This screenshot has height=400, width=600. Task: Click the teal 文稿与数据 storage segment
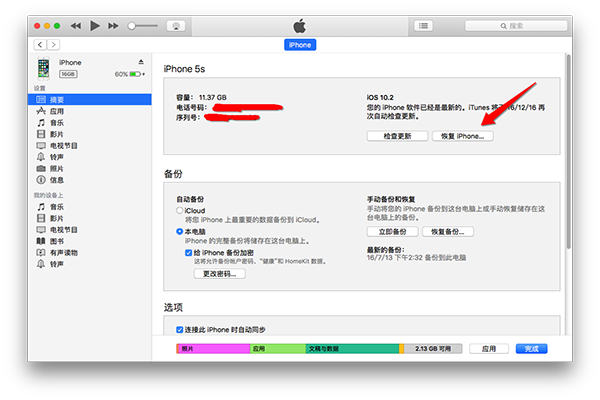352,349
